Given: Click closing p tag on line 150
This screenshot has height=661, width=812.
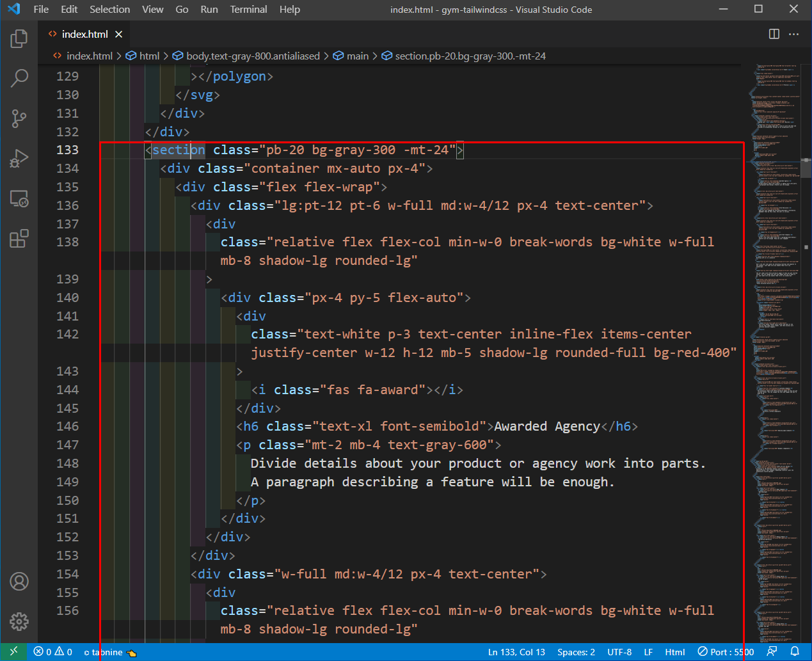Looking at the screenshot, I should coord(251,500).
